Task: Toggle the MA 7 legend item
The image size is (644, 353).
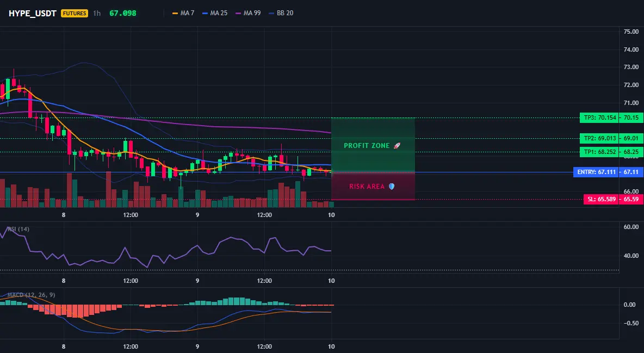Action: 183,13
